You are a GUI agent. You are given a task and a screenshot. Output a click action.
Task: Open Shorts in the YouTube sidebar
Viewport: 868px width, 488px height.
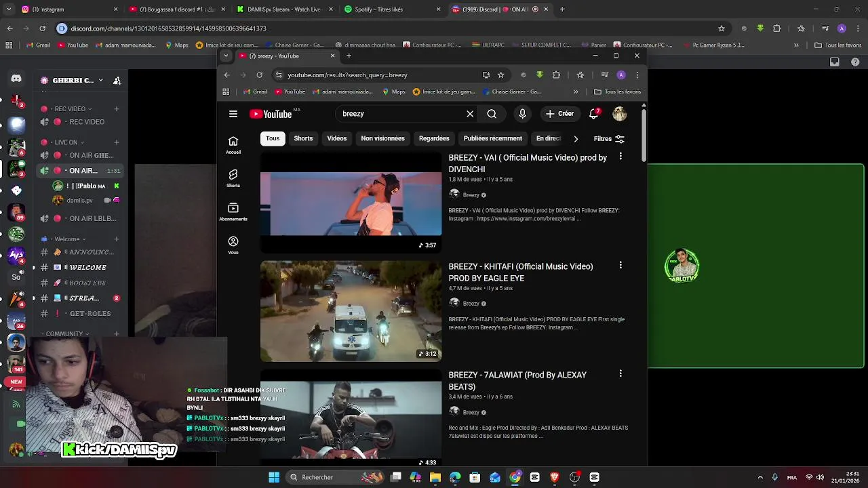tap(233, 178)
